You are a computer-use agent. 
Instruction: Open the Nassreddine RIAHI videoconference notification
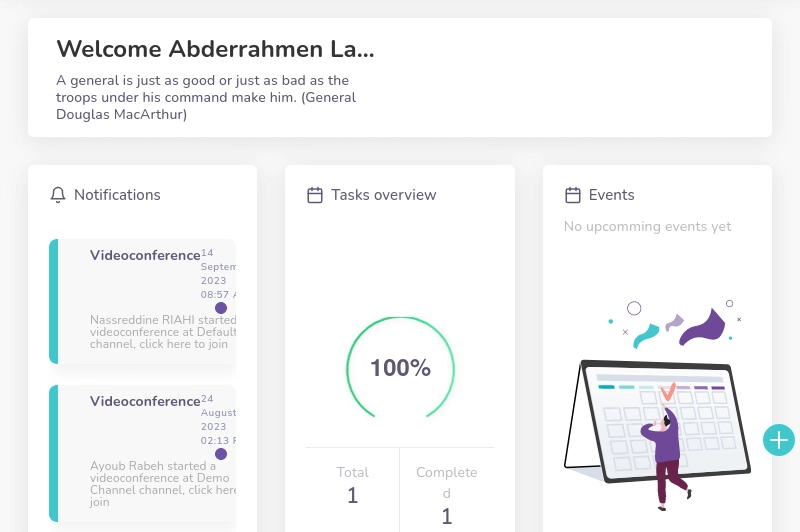click(145, 300)
